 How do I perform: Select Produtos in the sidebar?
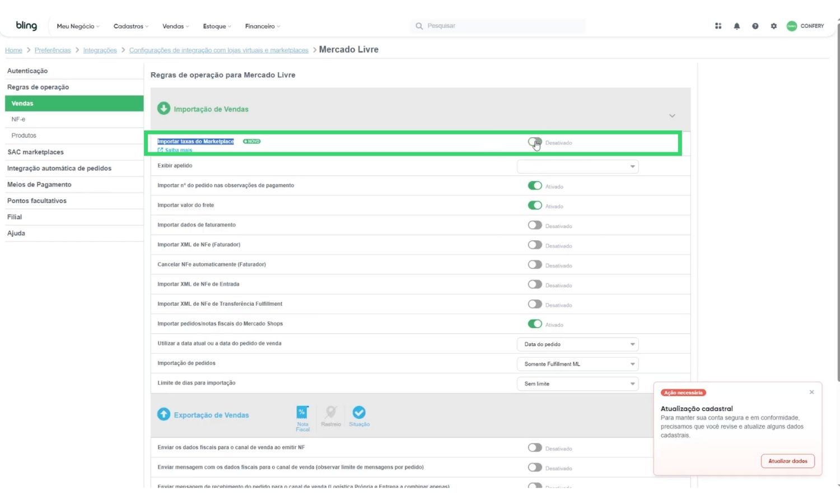pyautogui.click(x=74, y=136)
